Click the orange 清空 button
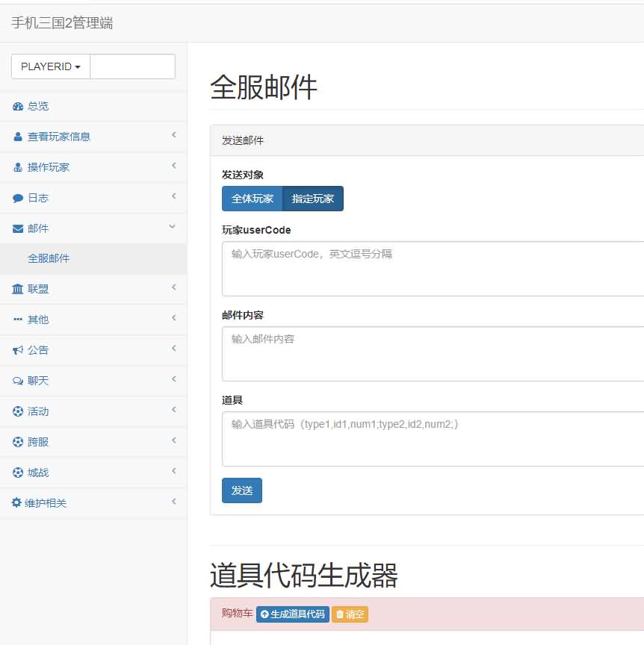This screenshot has height=645, width=644. 350,614
